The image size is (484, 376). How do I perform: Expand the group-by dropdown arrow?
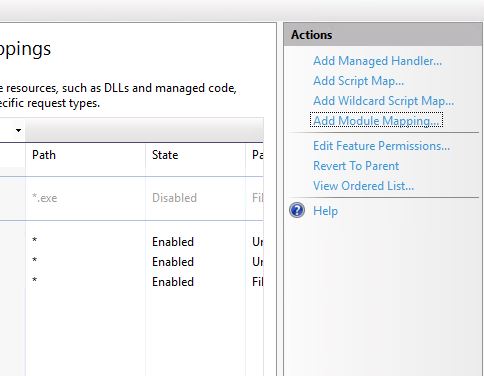[x=19, y=130]
